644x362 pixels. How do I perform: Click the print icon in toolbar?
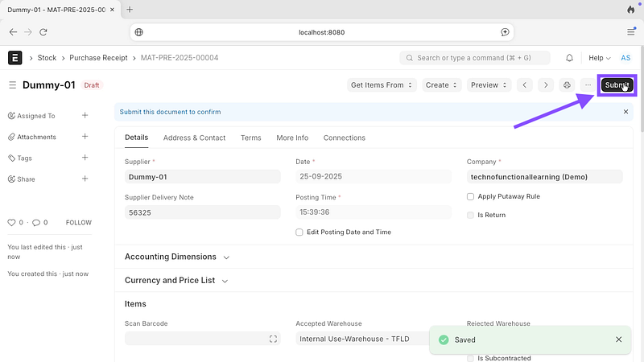(x=567, y=85)
